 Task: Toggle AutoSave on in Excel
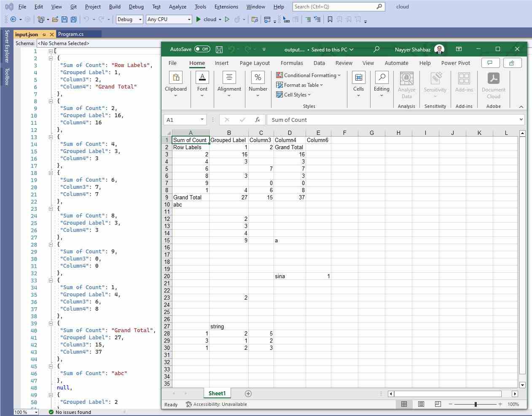click(x=203, y=49)
